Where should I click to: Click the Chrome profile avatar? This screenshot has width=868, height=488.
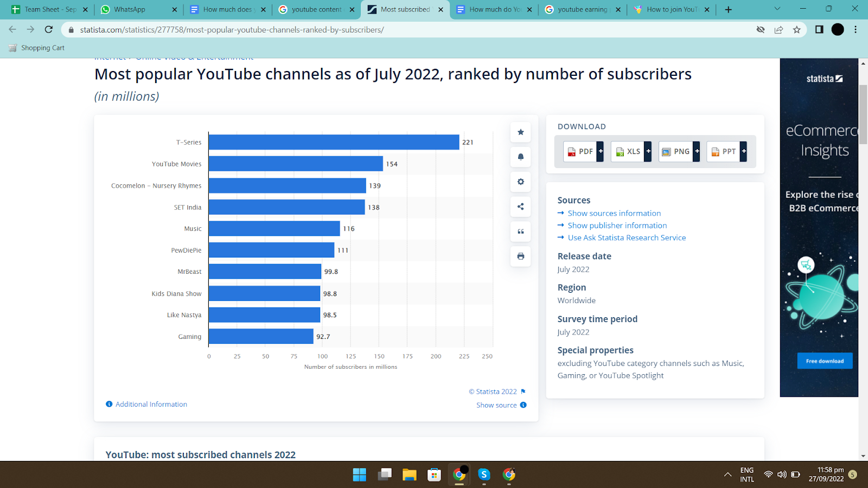[x=838, y=30]
